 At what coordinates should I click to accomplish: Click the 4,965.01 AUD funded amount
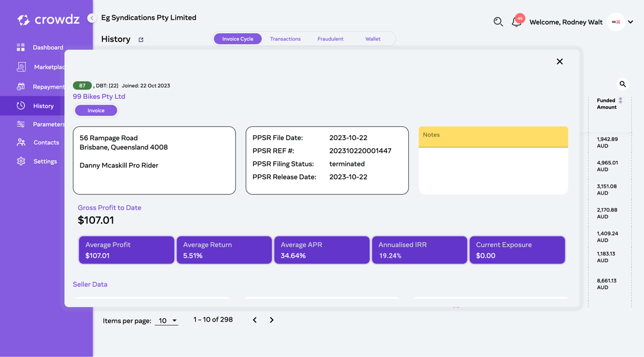(607, 166)
